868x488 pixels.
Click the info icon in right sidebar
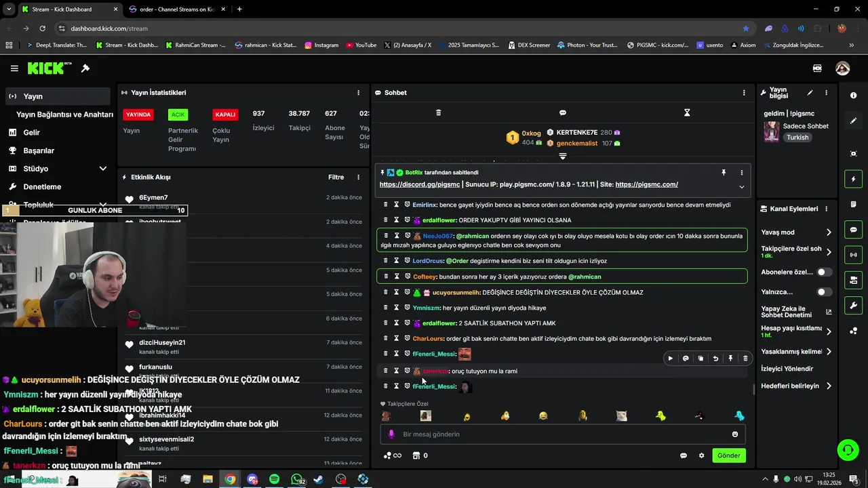pos(853,96)
